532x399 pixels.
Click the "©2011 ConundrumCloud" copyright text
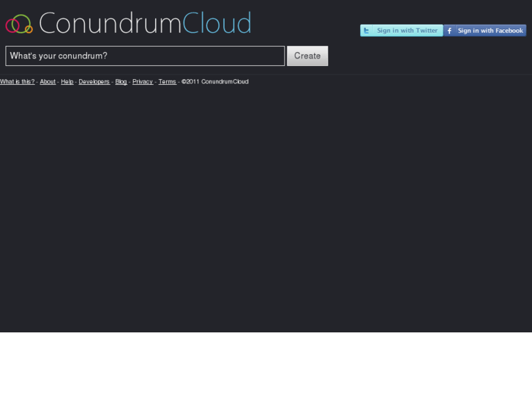[214, 82]
